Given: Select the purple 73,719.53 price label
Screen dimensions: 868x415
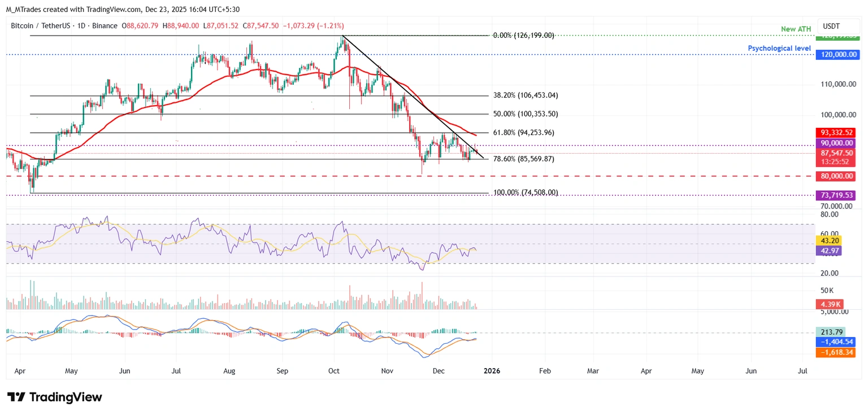Looking at the screenshot, I should click(837, 195).
